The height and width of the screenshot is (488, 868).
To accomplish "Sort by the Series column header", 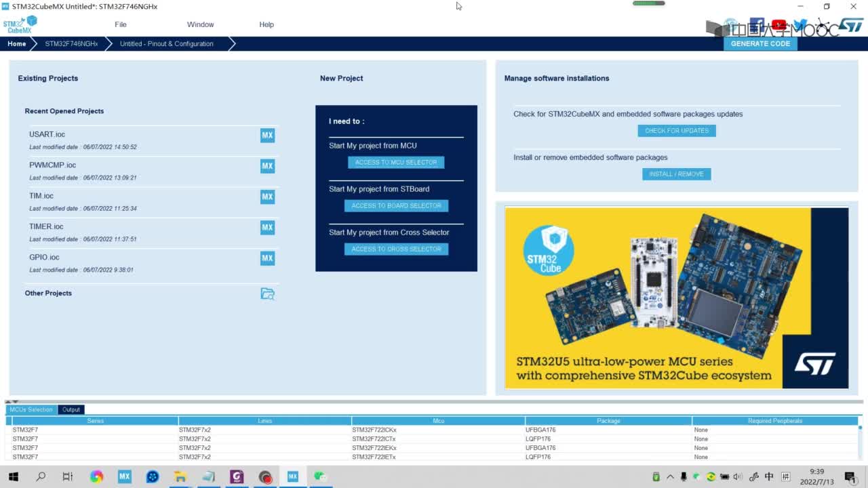I will [x=95, y=421].
